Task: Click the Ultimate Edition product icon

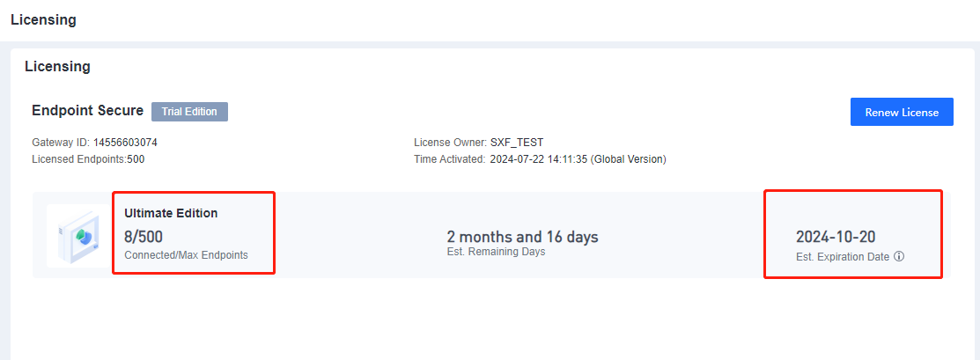Action: 78,235
